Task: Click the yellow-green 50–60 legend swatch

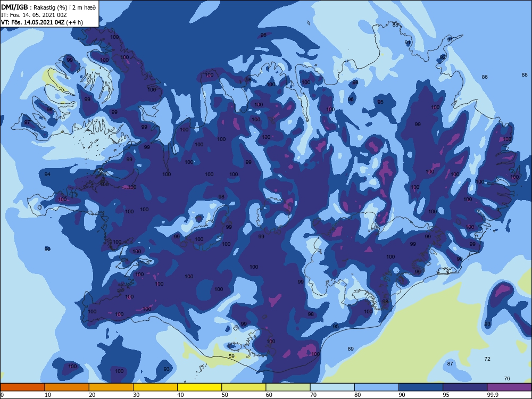Action: pos(244,387)
